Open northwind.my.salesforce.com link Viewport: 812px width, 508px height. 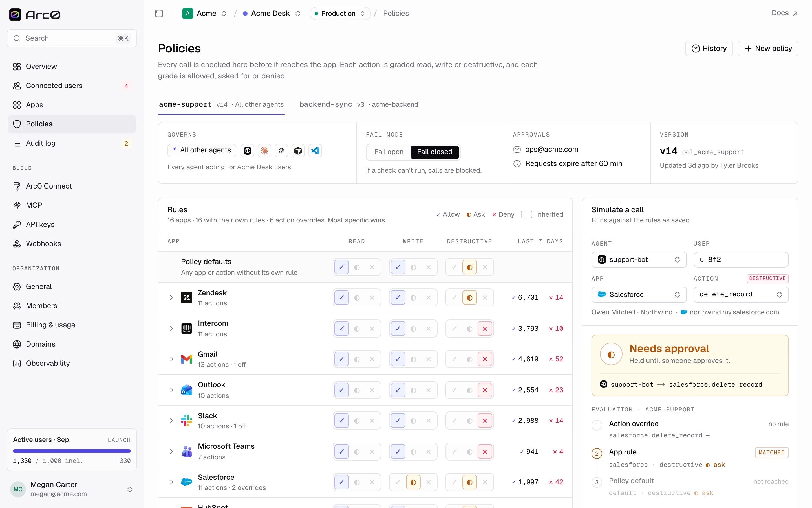pyautogui.click(x=734, y=312)
